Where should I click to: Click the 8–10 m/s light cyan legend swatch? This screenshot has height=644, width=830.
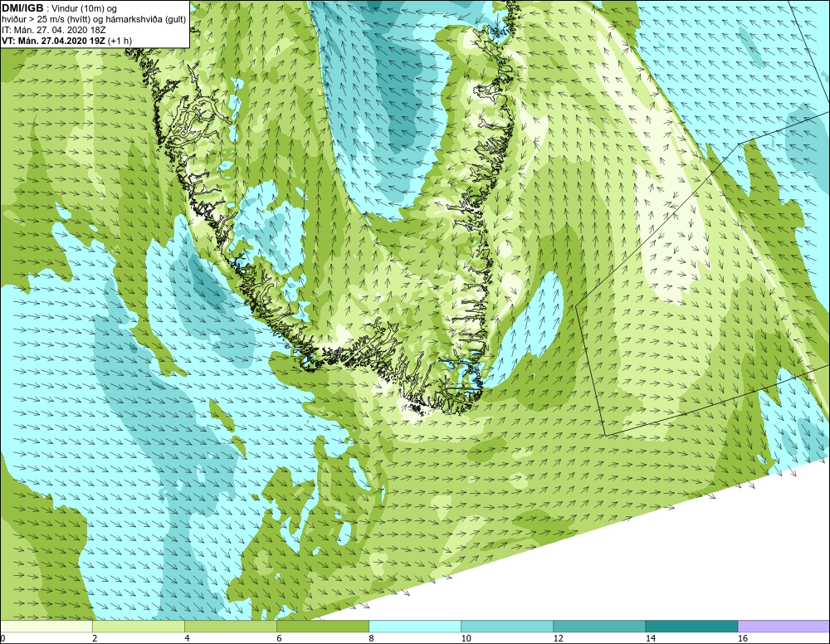click(x=415, y=627)
